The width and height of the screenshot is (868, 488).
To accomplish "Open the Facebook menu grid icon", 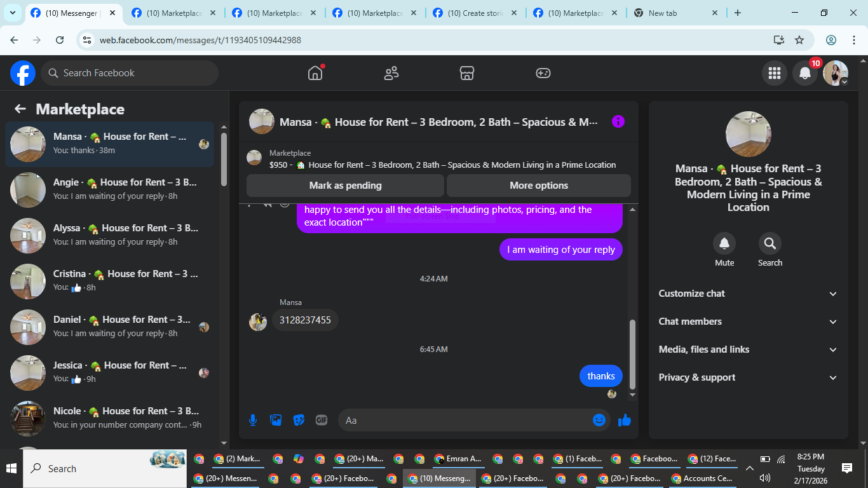I will click(774, 73).
